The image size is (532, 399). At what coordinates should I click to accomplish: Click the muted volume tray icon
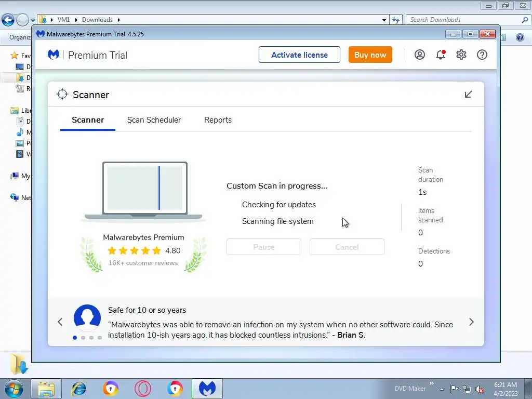(x=480, y=389)
